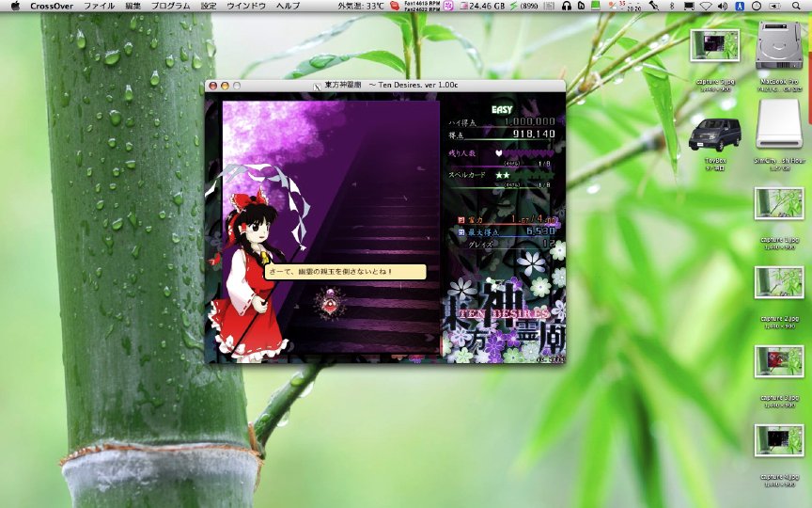Click the green notebook menu bar icon
The width and height of the screenshot is (812, 508).
coord(596,7)
